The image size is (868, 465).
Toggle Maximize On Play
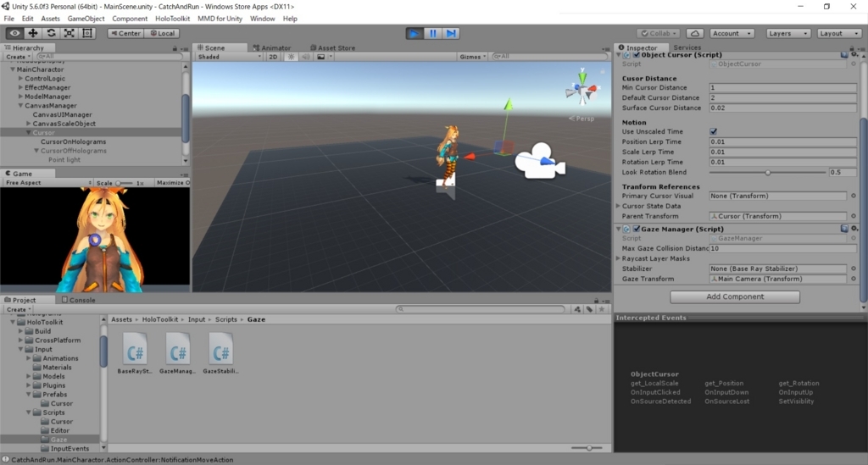click(172, 182)
